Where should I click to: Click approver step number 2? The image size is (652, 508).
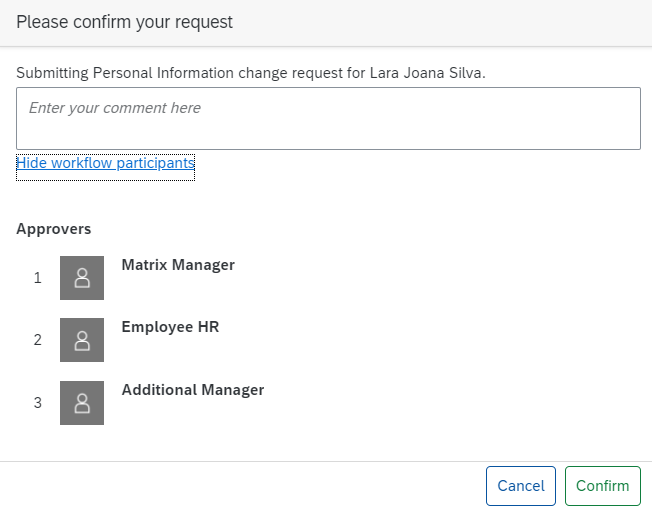click(37, 340)
